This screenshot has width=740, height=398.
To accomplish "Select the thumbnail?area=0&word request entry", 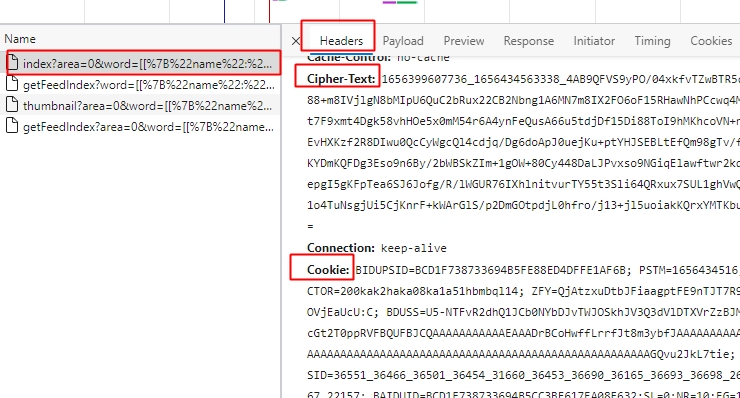I will (141, 105).
